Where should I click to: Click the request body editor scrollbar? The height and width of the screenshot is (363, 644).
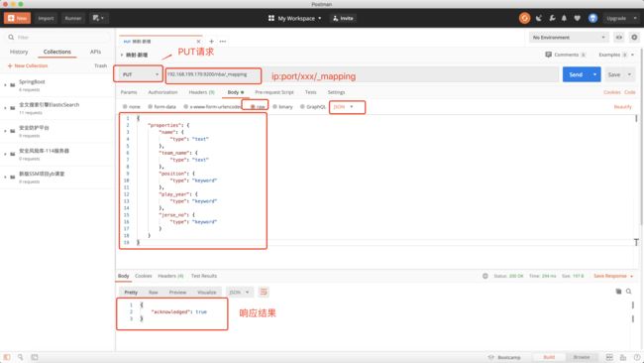(637, 118)
